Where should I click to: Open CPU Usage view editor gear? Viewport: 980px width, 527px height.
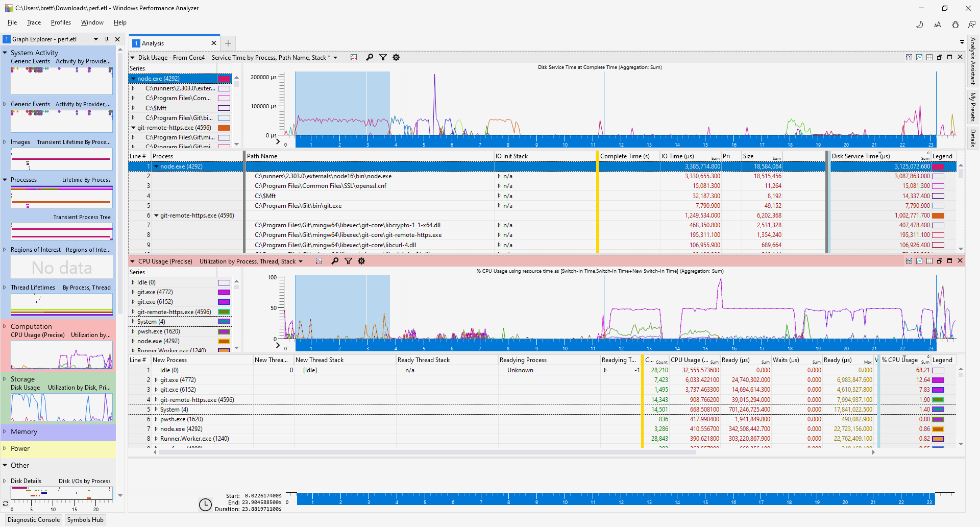pos(361,261)
